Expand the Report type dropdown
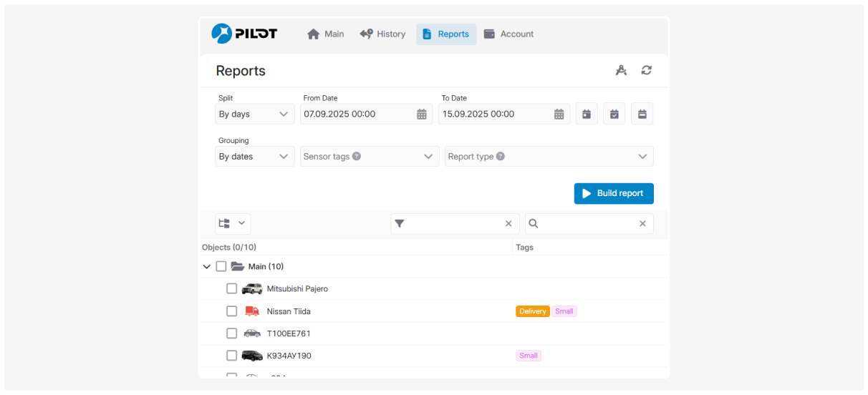The height and width of the screenshot is (395, 868). pos(549,157)
